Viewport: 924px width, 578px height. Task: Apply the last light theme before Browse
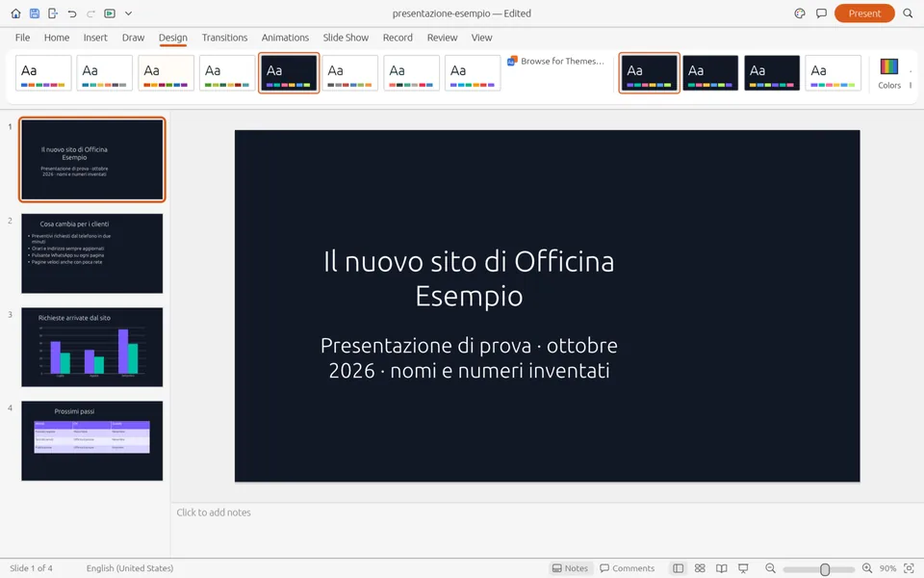(x=473, y=72)
